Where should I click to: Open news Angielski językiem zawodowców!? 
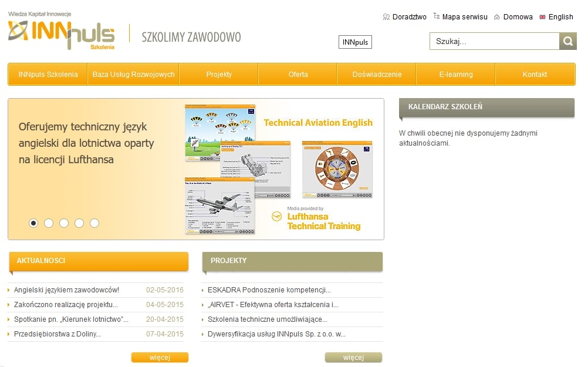(66, 289)
